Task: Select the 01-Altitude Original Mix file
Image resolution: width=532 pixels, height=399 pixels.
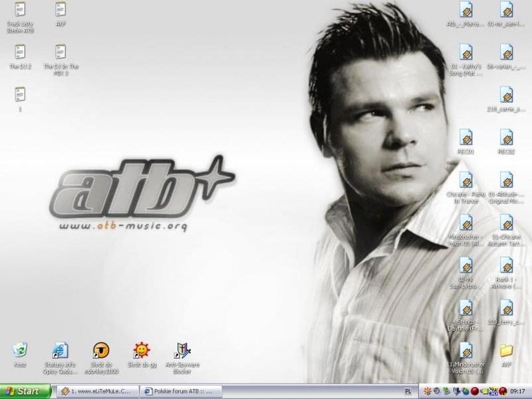Action: [x=506, y=188]
